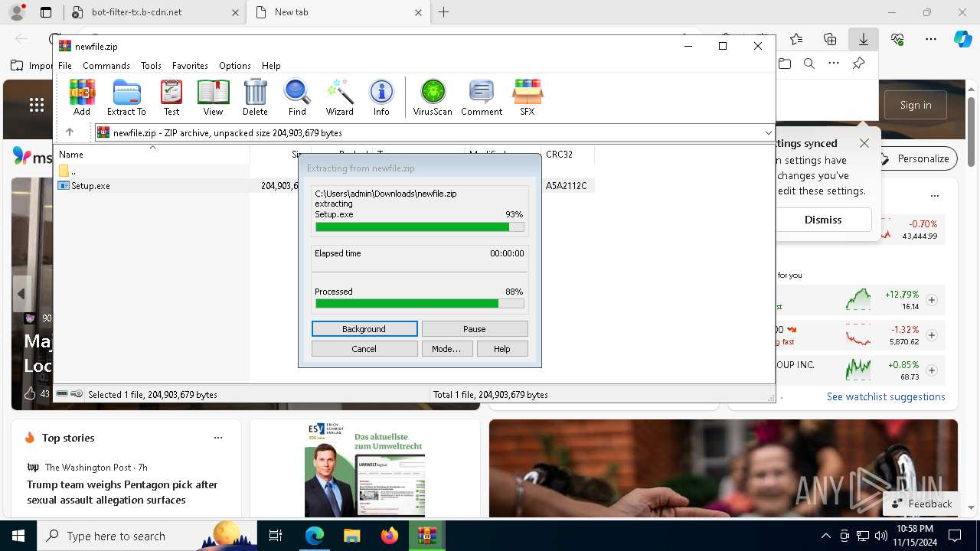The width and height of the screenshot is (980, 551).
Task: Open the Trump team Pentagon pick story
Action: tap(122, 492)
